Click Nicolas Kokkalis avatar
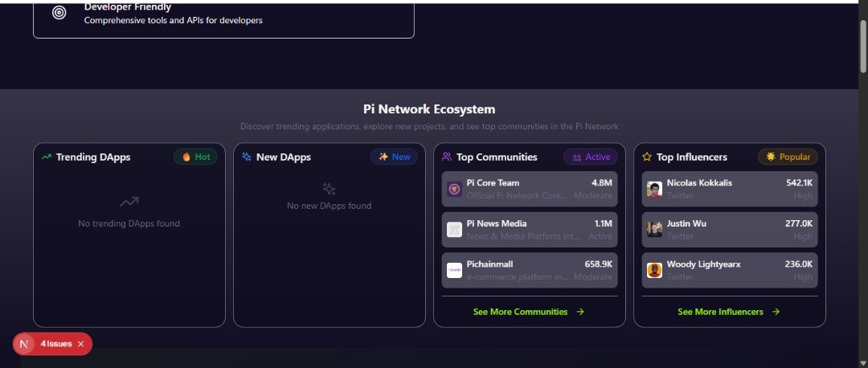868x368 pixels. 654,190
